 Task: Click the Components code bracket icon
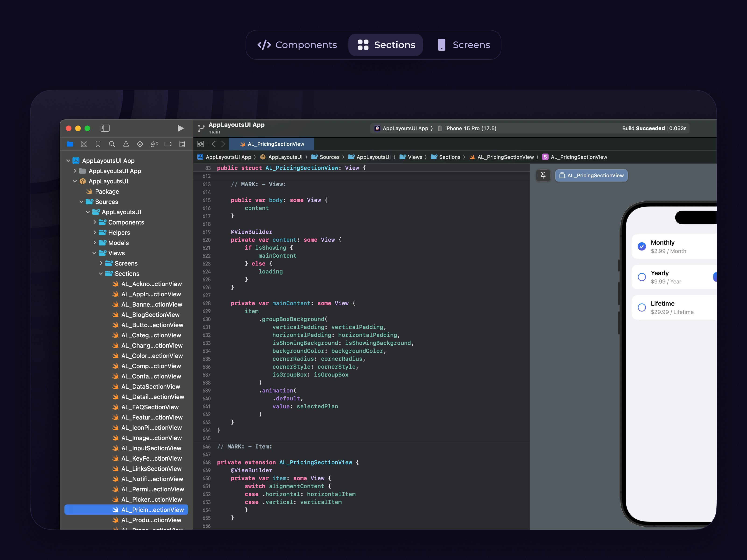pos(264,45)
